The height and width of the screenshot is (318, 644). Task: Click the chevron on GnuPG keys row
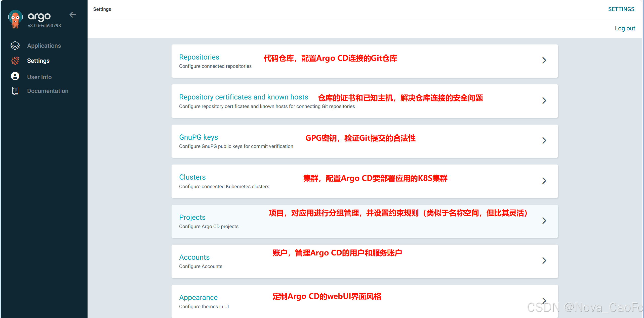544,140
